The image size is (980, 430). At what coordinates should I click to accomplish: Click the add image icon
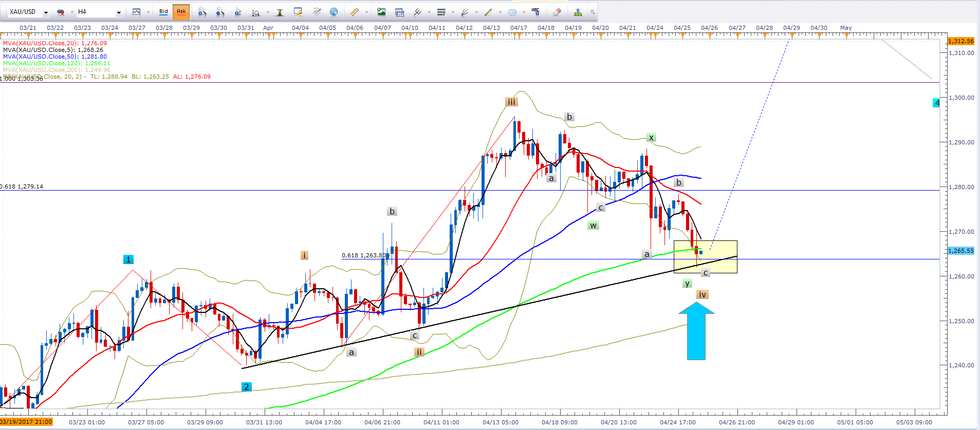pyautogui.click(x=381, y=12)
